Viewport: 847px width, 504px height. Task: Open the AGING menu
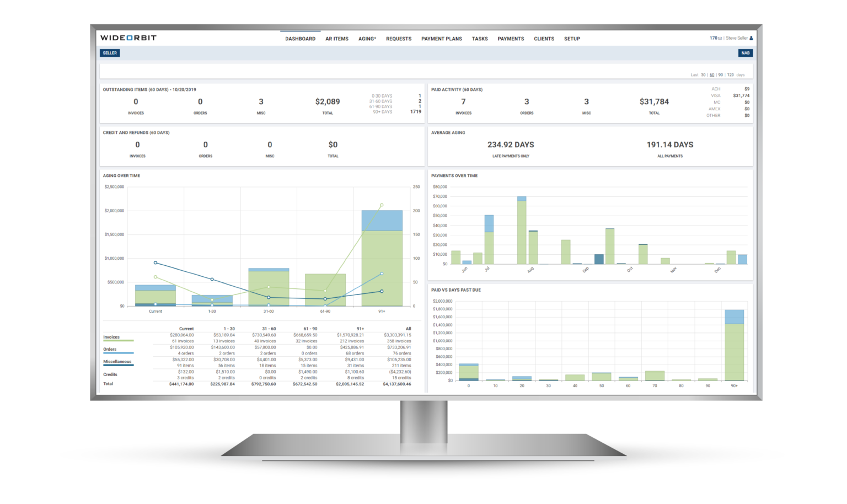367,39
